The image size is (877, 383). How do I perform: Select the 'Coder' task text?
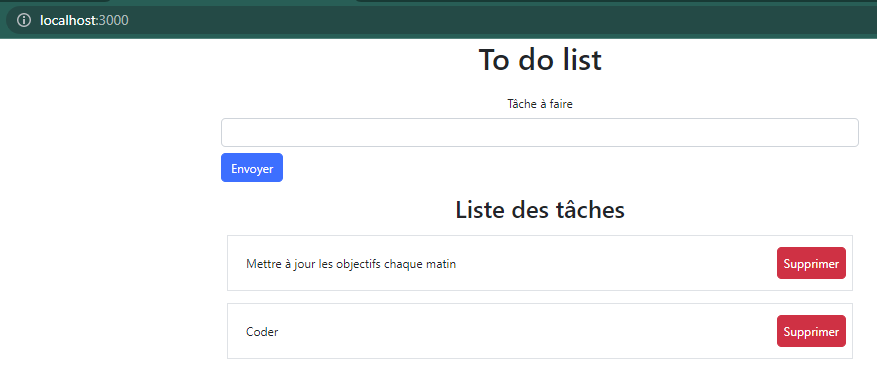coord(262,332)
